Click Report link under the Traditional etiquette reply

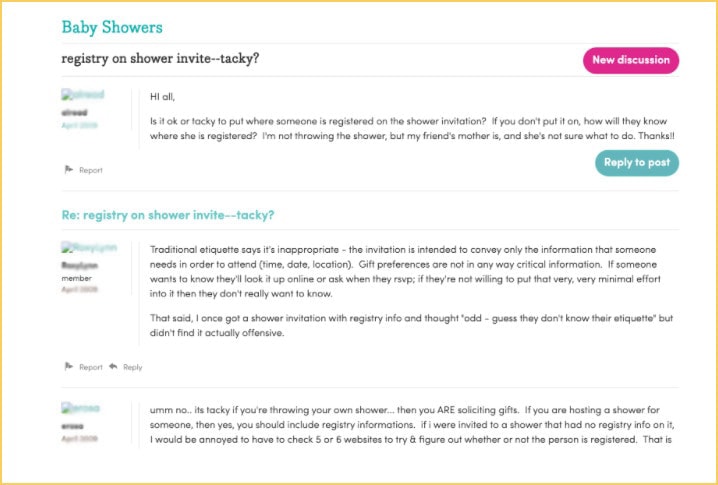tap(91, 367)
